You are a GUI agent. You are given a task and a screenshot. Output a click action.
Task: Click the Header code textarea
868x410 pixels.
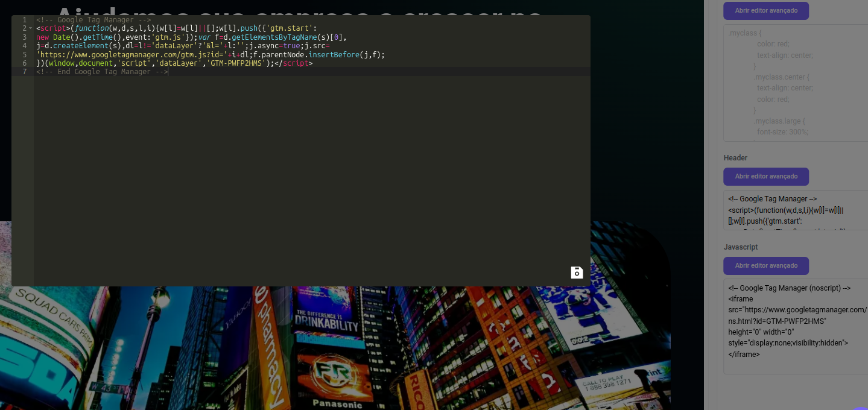795,210
